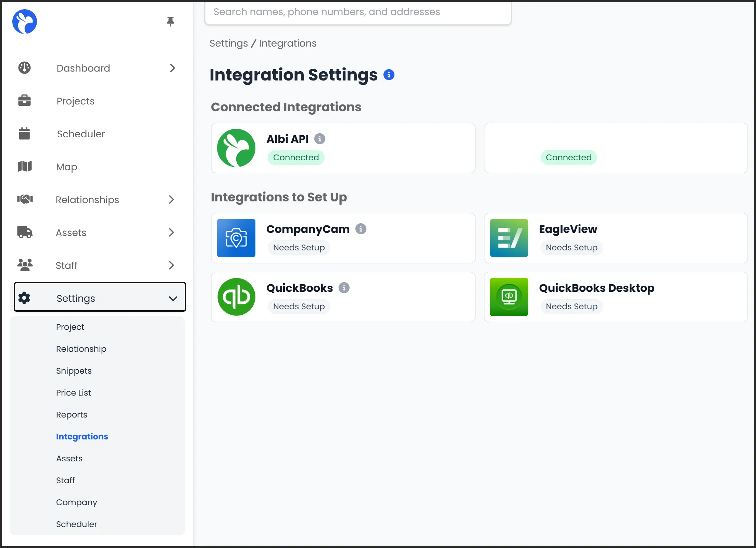
Task: Open Price List settings submenu item
Action: 74,393
